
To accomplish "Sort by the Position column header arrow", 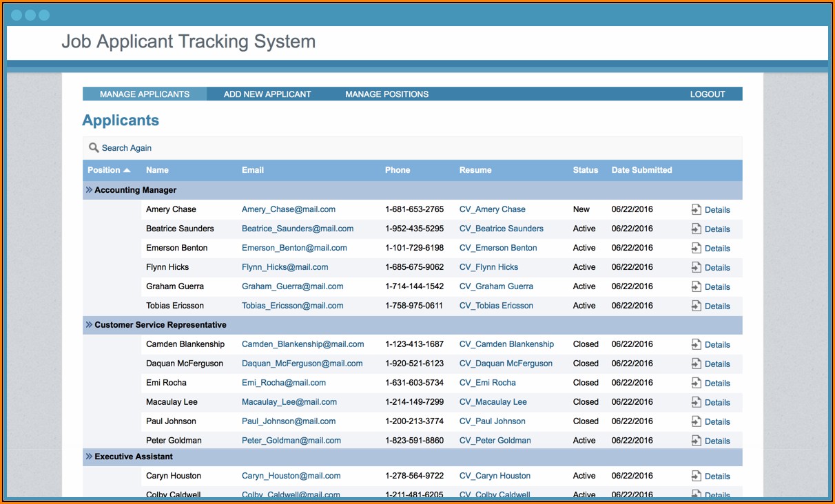I will (127, 170).
